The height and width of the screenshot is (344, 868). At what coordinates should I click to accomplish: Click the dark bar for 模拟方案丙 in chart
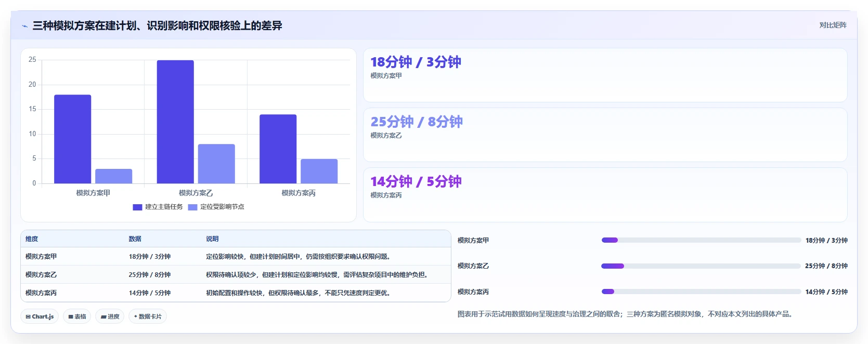278,149
